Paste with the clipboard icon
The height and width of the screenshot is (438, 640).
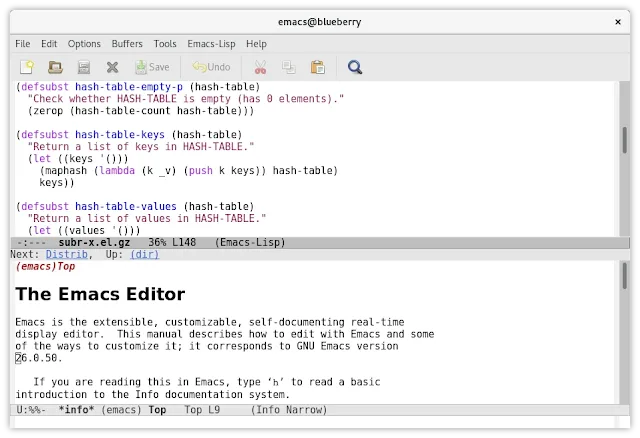[318, 67]
